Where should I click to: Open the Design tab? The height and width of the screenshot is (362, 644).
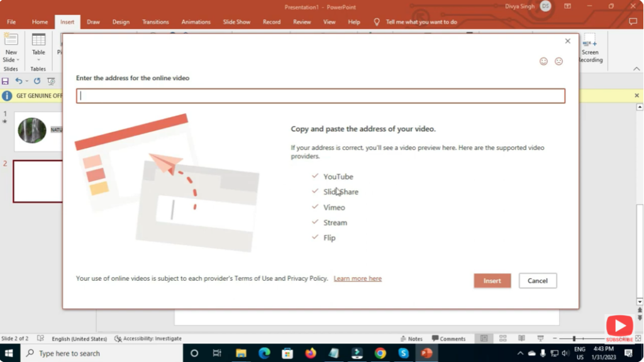coord(121,22)
